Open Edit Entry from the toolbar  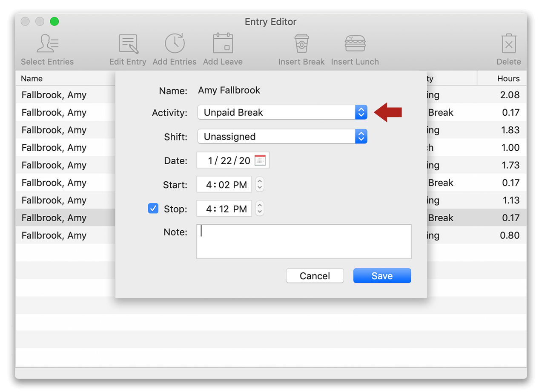pos(128,44)
